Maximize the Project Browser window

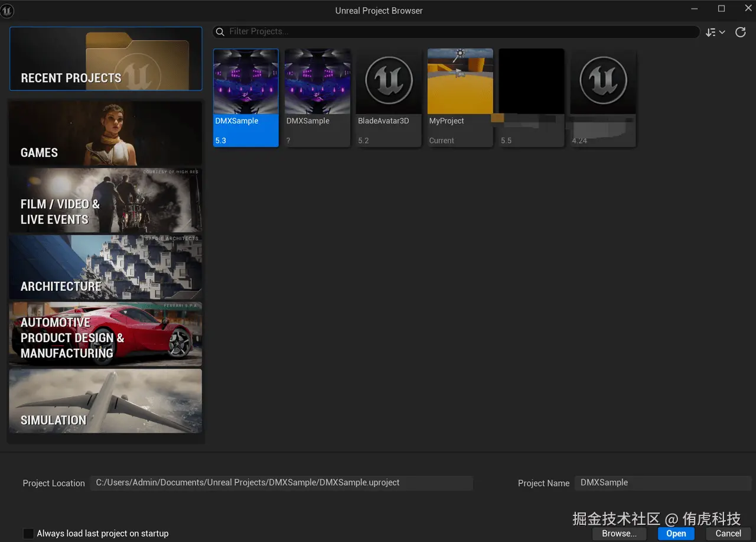[x=721, y=9]
